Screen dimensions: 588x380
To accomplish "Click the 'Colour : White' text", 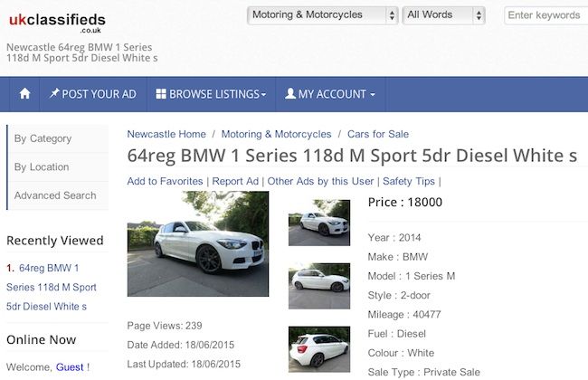I will [x=401, y=353].
